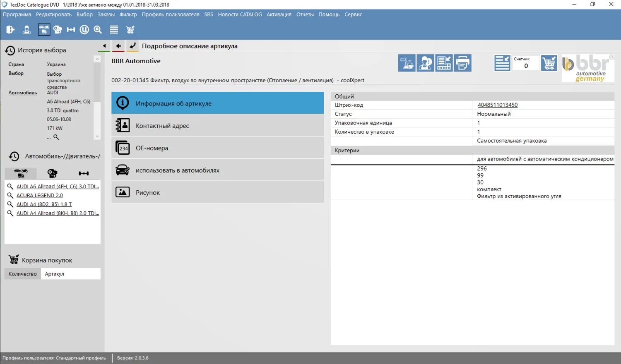Click the parts list import icon

(444, 63)
